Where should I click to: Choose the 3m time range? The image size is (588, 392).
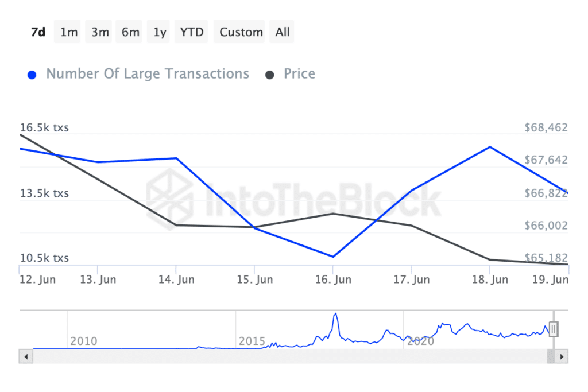100,32
